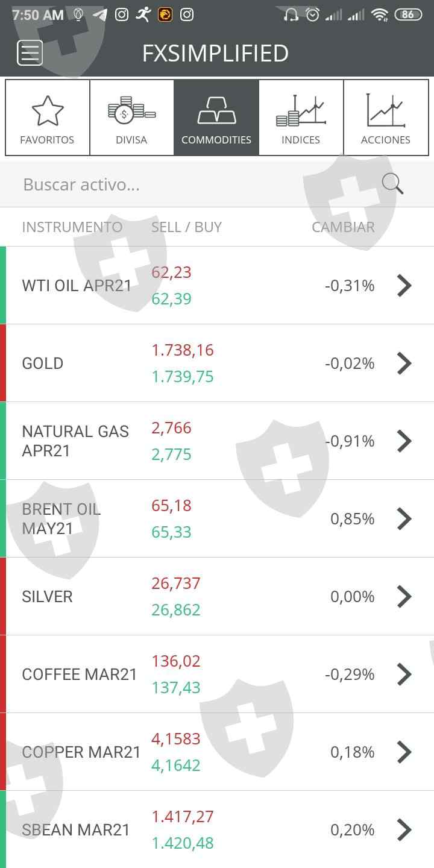This screenshot has height=868, width=434.
Task: Switch to the Commodities tab
Action: (216, 118)
